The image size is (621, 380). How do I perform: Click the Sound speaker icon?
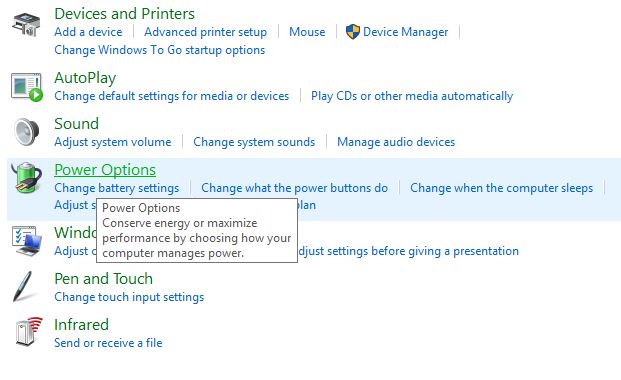click(27, 132)
